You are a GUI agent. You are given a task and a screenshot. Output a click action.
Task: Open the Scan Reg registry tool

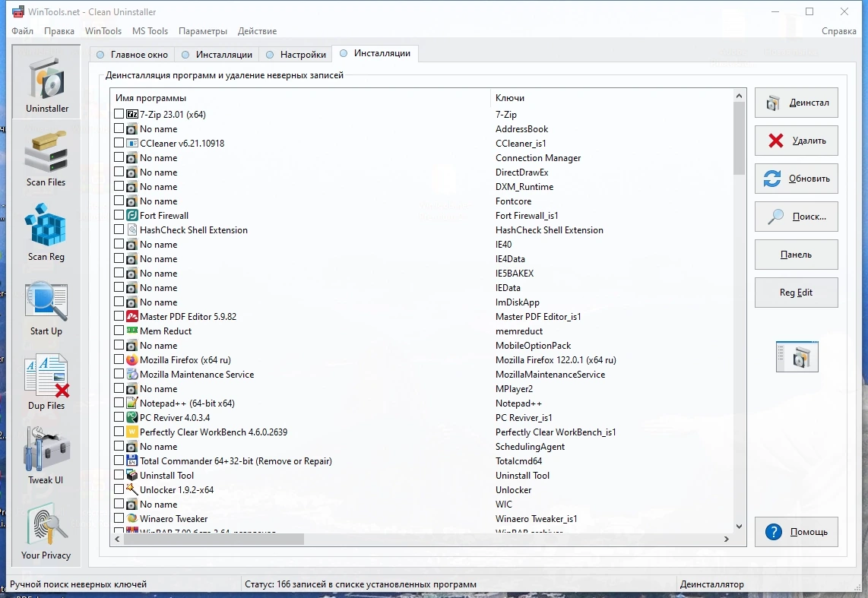[46, 233]
